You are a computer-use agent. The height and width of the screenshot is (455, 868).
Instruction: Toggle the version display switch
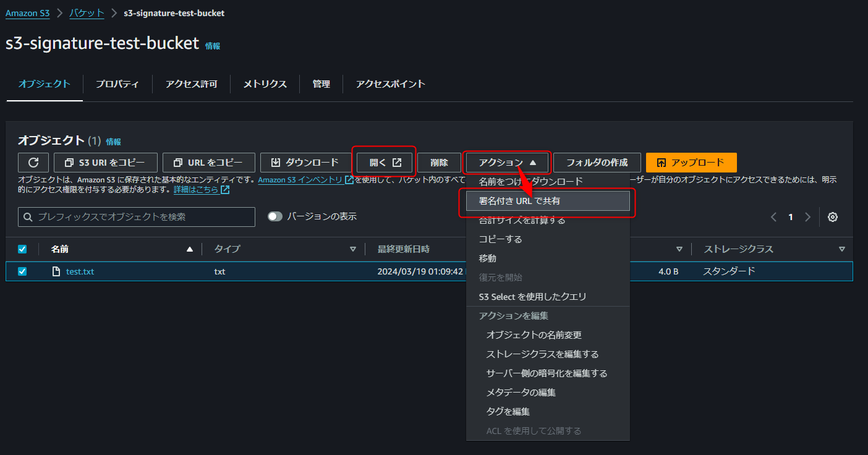(x=275, y=216)
